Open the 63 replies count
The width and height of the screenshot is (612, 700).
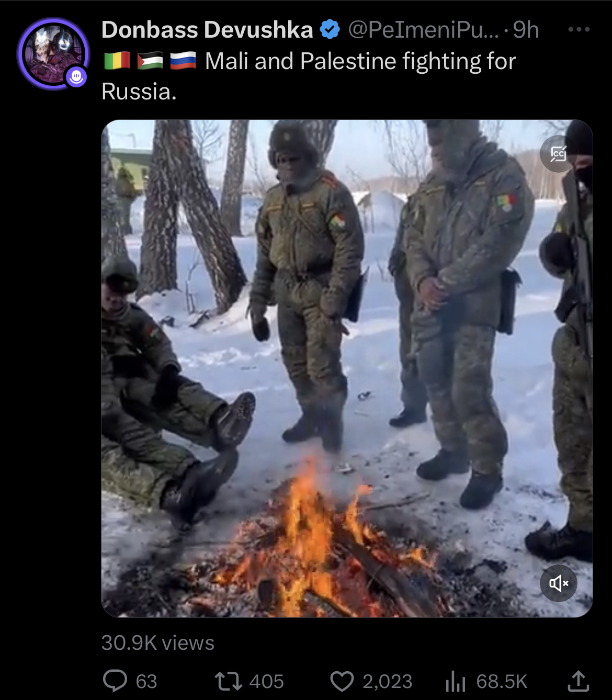tap(146, 682)
